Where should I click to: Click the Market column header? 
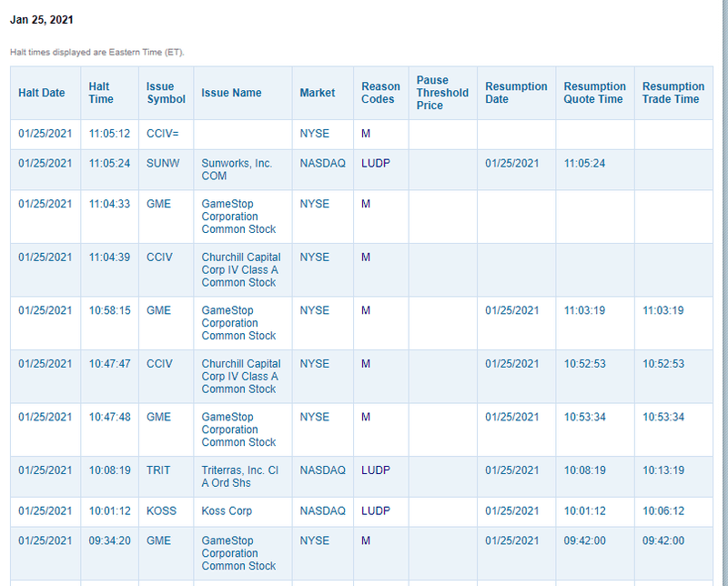[318, 93]
